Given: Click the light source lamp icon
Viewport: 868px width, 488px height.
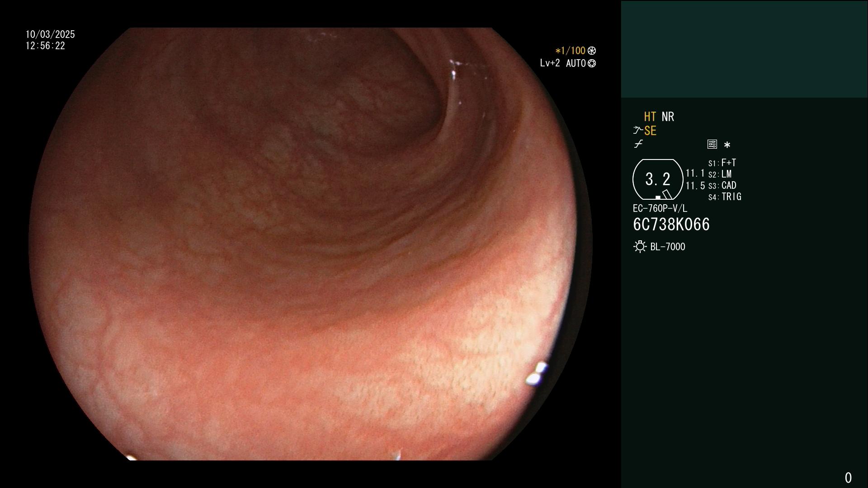Looking at the screenshot, I should pyautogui.click(x=640, y=247).
